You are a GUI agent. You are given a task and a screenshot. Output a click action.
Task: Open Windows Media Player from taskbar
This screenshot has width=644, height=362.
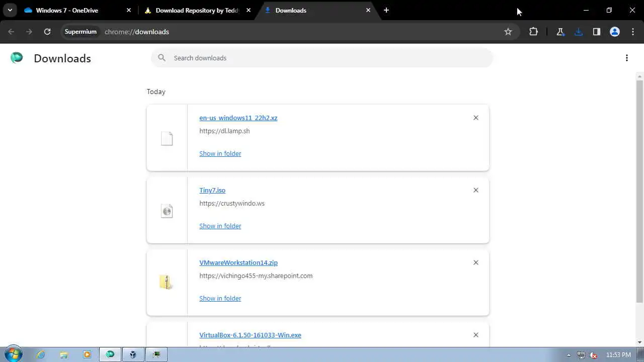87,354
